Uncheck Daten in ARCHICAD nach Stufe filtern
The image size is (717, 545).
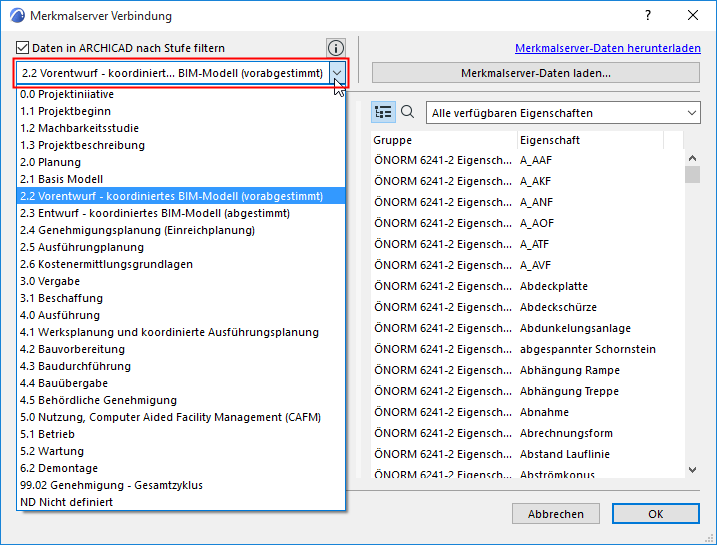point(22,48)
